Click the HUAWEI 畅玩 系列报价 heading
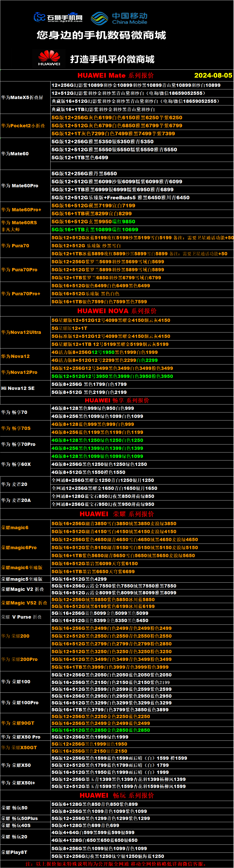The image size is (234, 868). coord(117,795)
